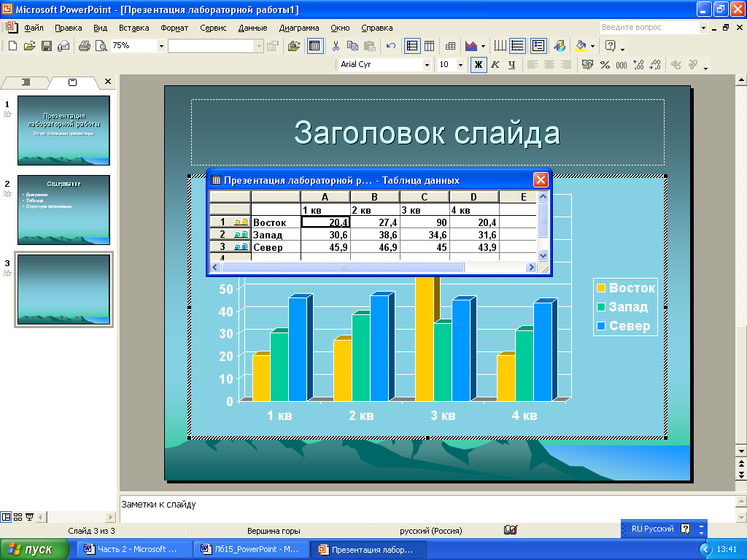
Task: Click the Undo arrow icon
Action: (391, 46)
